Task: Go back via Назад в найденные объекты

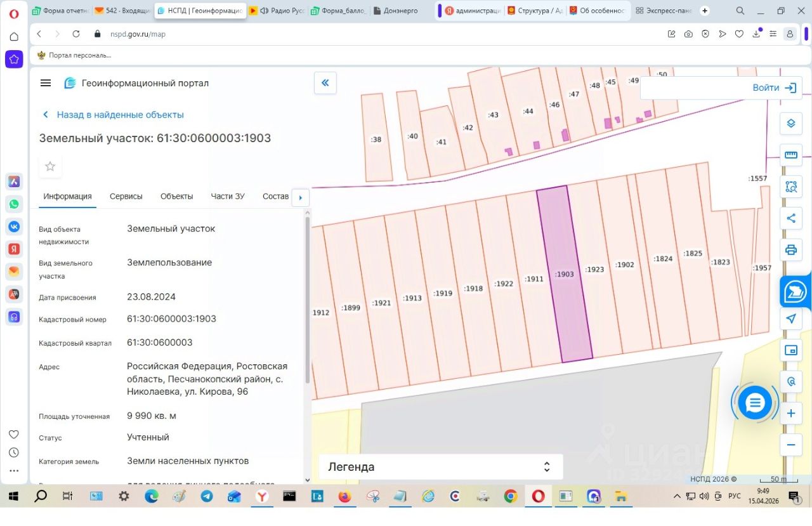Action: (113, 115)
